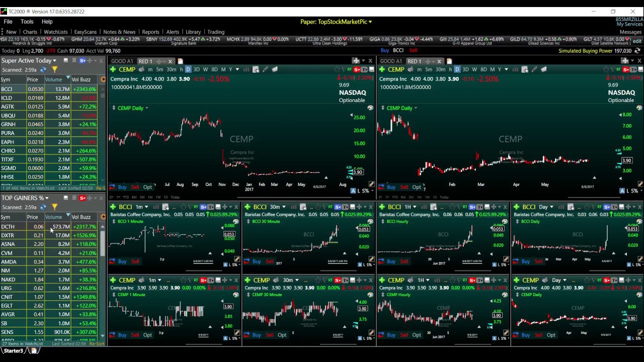Refresh the Super Active Today scan
Viewport: 644px width, 362px height.
43,70
